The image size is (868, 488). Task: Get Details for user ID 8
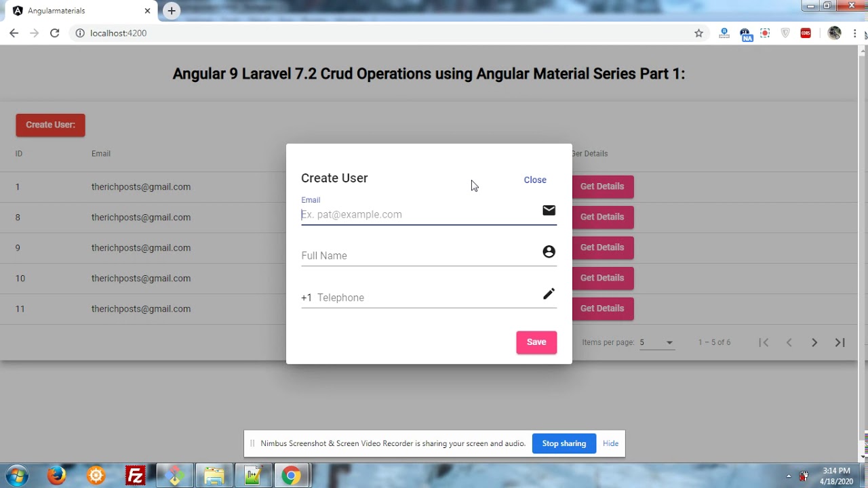[x=602, y=217]
